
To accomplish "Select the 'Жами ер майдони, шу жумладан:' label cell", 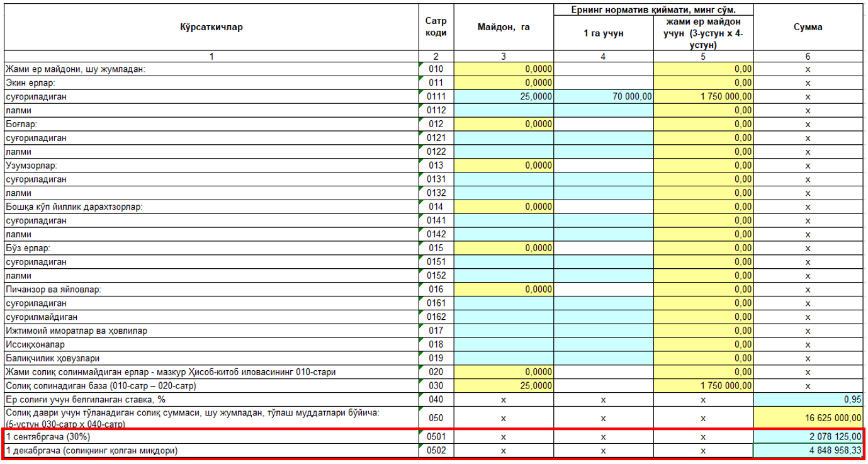I will tap(211, 69).
